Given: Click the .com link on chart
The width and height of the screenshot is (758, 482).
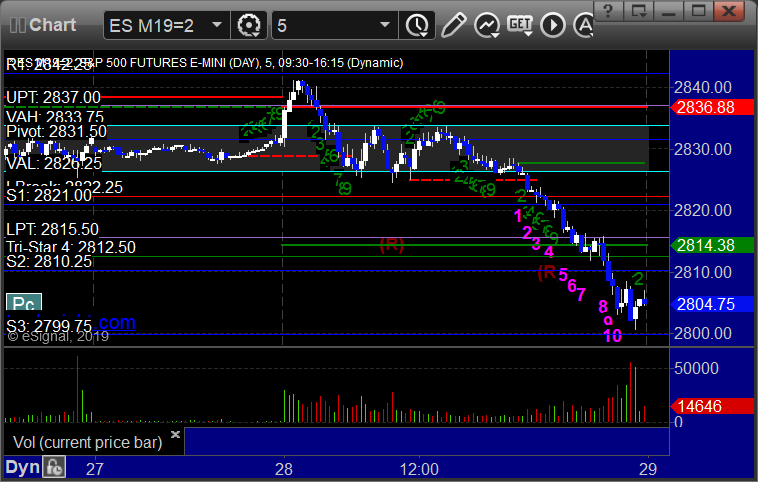Looking at the screenshot, I should point(117,322).
